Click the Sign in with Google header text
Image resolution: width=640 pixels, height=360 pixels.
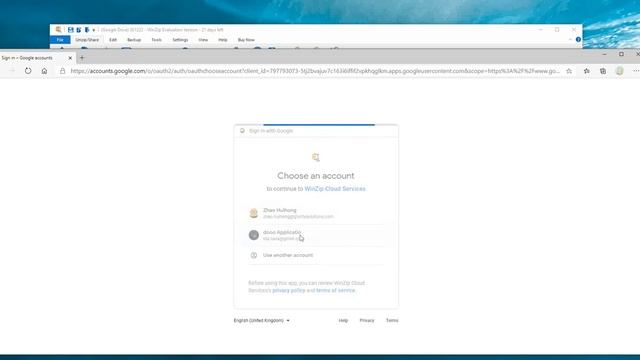click(271, 131)
